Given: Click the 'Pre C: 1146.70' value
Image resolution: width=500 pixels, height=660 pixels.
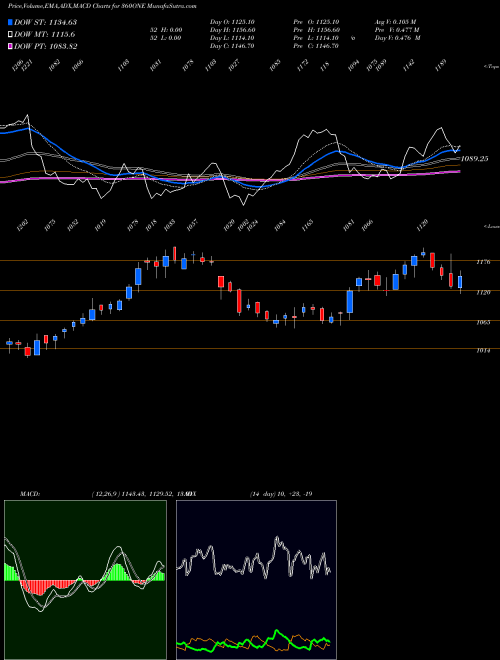Looking at the screenshot, I should tap(316, 46).
